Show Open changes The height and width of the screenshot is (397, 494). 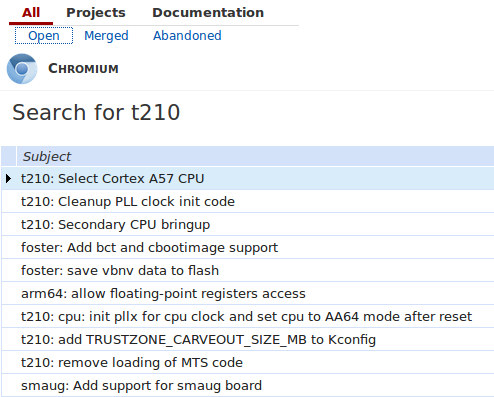(44, 36)
